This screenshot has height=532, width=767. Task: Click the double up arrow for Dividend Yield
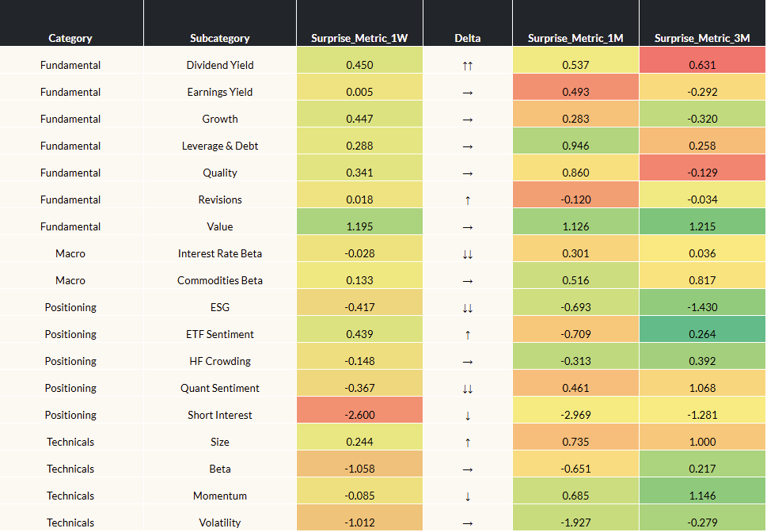pyautogui.click(x=468, y=66)
